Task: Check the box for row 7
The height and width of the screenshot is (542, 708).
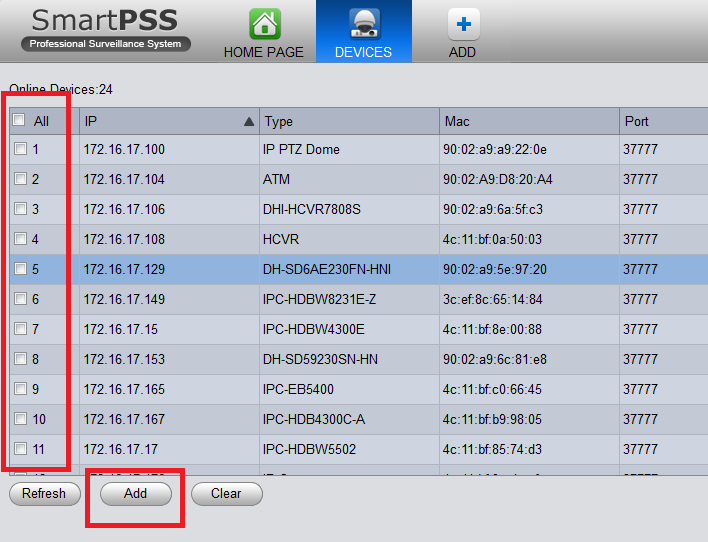Action: 20,328
